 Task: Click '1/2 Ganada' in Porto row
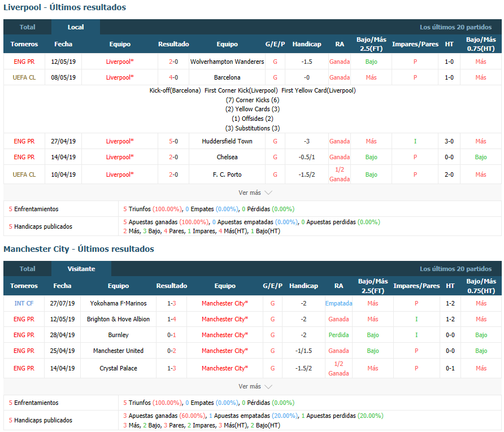(340, 174)
